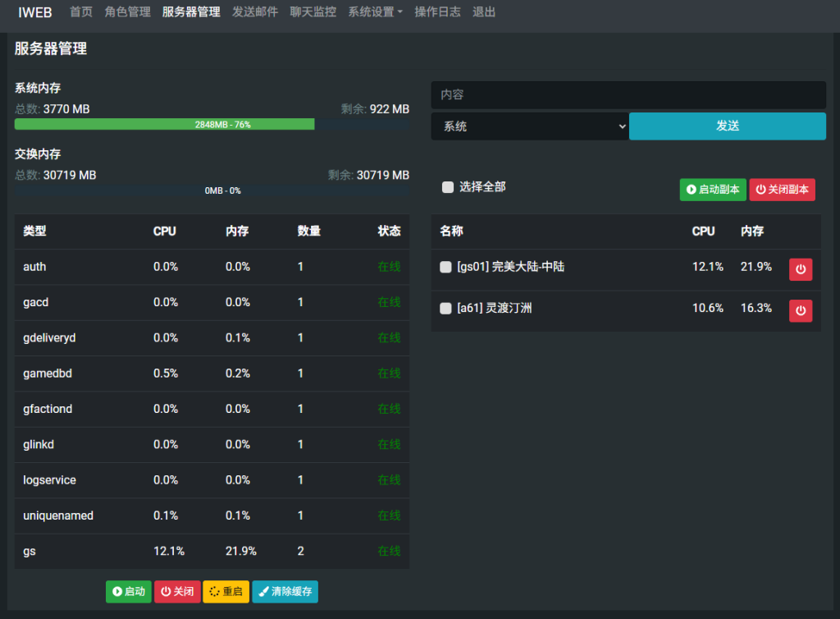840x619 pixels.
Task: Click the 启动副本 start instance button
Action: pyautogui.click(x=713, y=190)
